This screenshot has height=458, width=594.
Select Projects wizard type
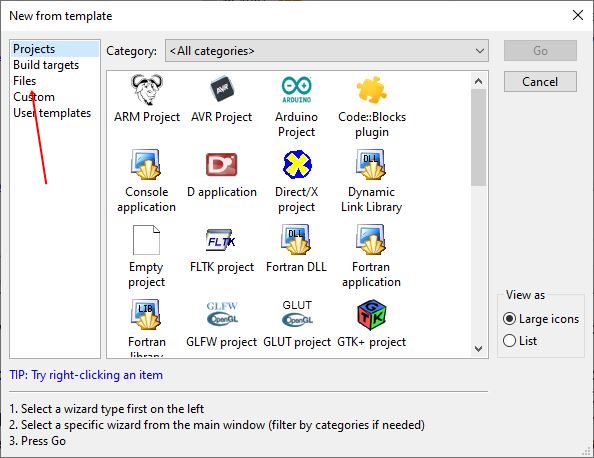coord(55,49)
